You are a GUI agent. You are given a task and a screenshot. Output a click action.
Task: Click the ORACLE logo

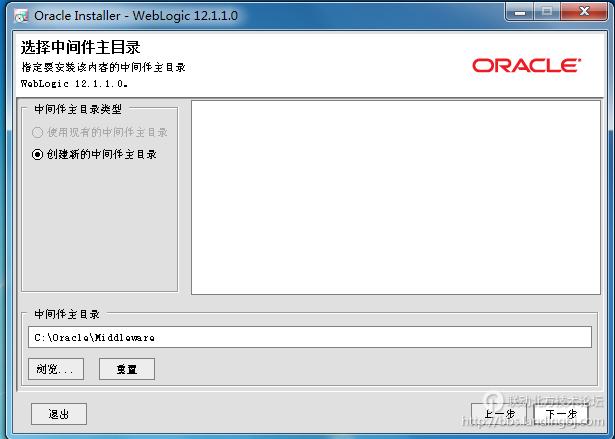coord(526,66)
